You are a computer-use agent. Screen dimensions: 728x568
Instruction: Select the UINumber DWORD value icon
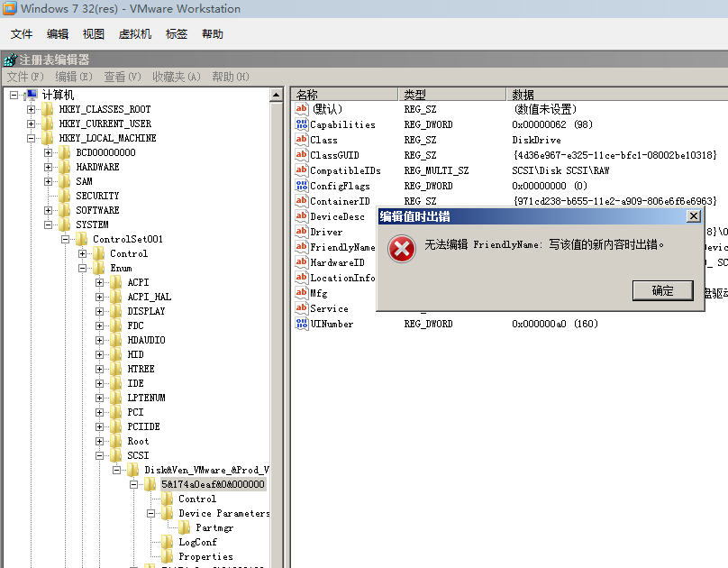point(301,324)
